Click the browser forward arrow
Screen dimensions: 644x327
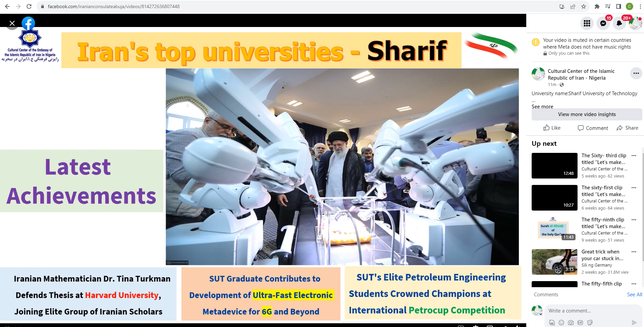tap(18, 6)
